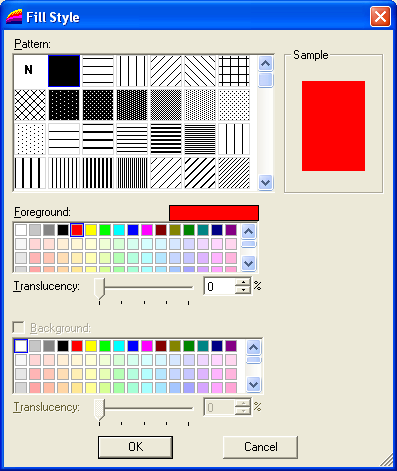Click the OK button
Image resolution: width=397 pixels, height=471 pixels.
pos(135,447)
